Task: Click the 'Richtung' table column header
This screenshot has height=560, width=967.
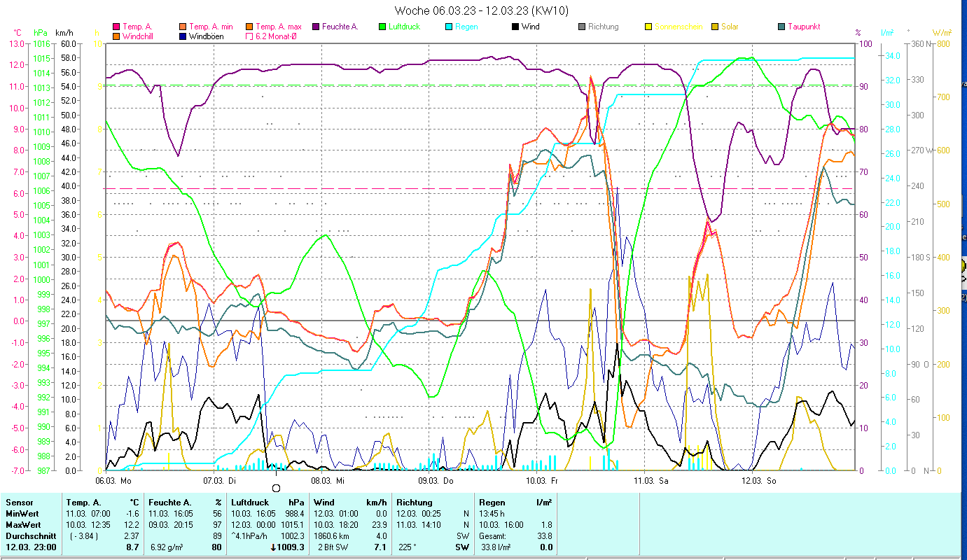Action: point(415,503)
